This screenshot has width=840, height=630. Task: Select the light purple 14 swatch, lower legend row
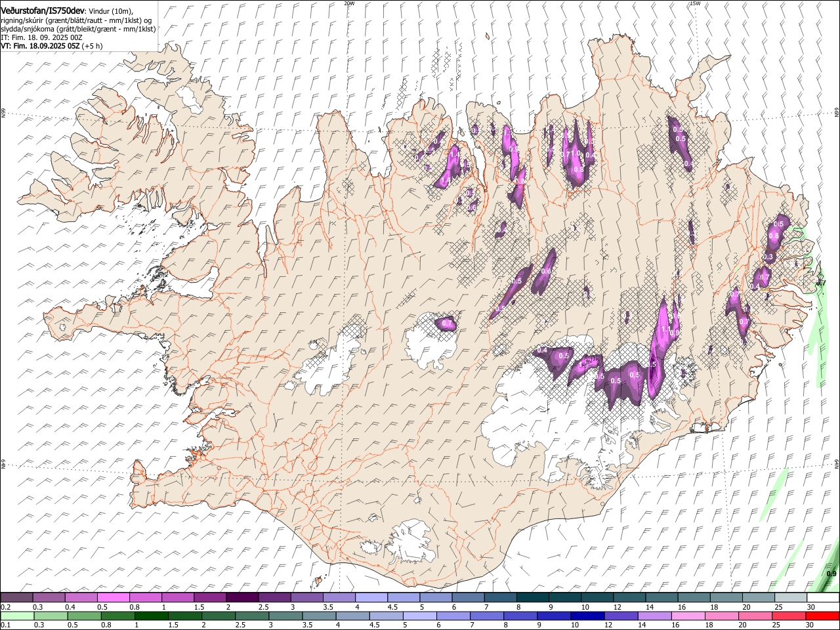coord(654,616)
